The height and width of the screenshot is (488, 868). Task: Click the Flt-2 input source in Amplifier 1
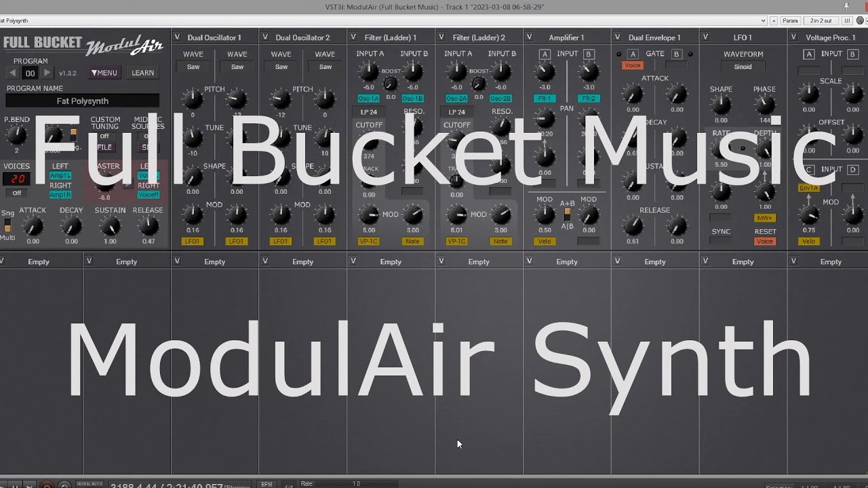(589, 98)
